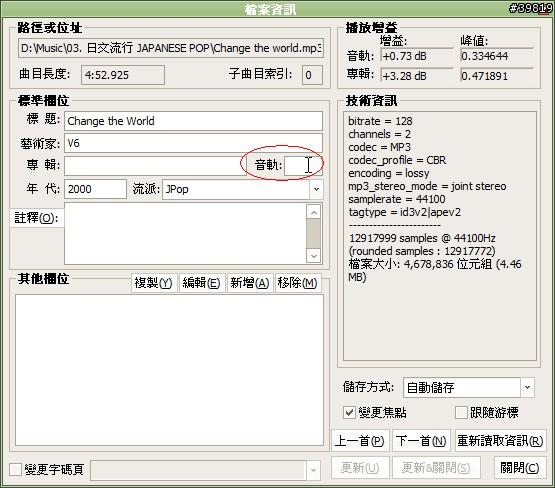Click the 藝術家 field showing V6
The image size is (555, 488).
point(193,143)
